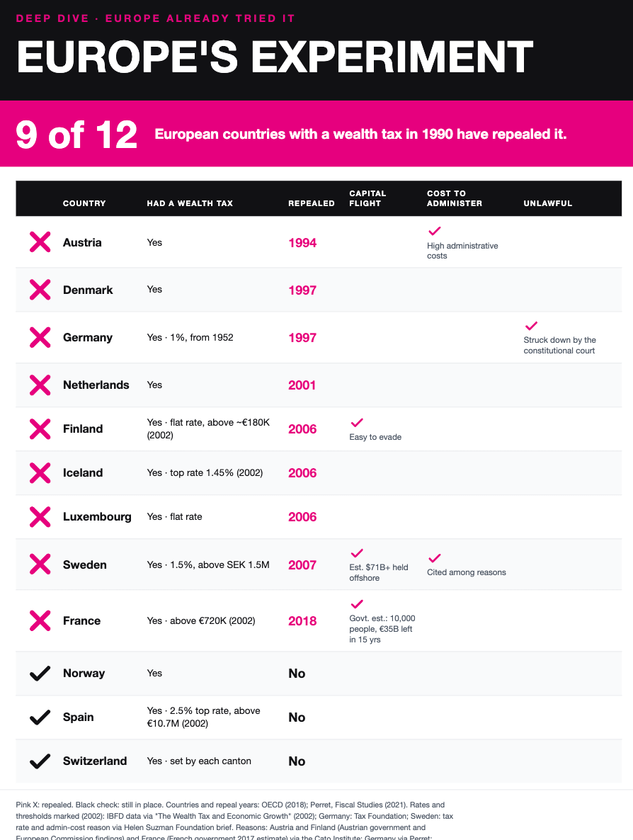
Task: Click Sweden's cost to administer checkmark
Action: point(434,557)
